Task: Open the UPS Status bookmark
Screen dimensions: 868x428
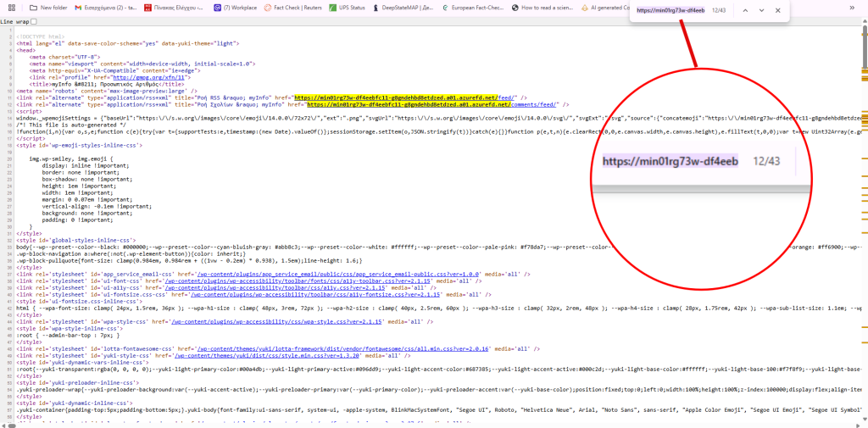Action: [x=347, y=8]
